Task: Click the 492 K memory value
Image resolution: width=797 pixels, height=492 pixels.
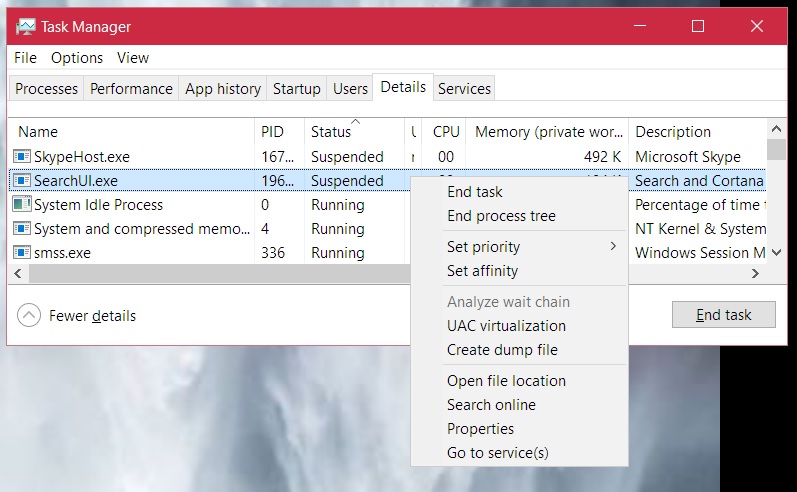Action: (x=602, y=157)
